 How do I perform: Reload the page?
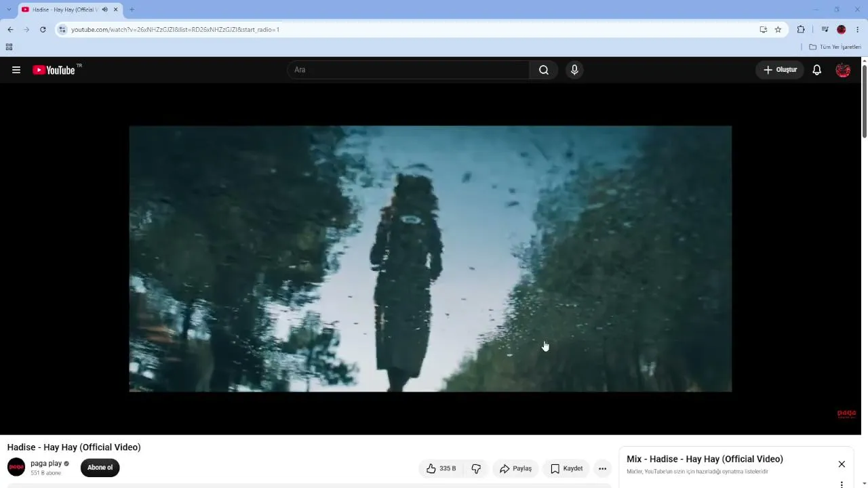click(x=43, y=29)
